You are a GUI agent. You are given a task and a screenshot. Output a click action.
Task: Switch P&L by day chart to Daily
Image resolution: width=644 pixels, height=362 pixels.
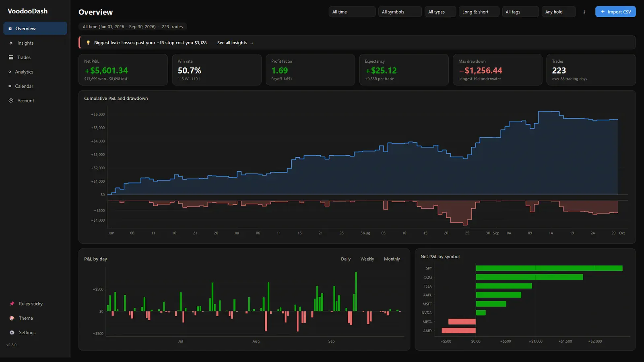346,259
